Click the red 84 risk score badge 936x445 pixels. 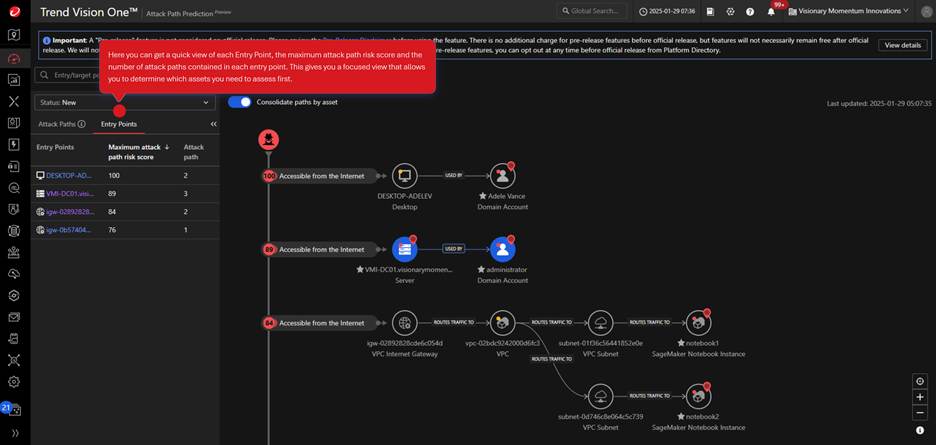(x=269, y=323)
